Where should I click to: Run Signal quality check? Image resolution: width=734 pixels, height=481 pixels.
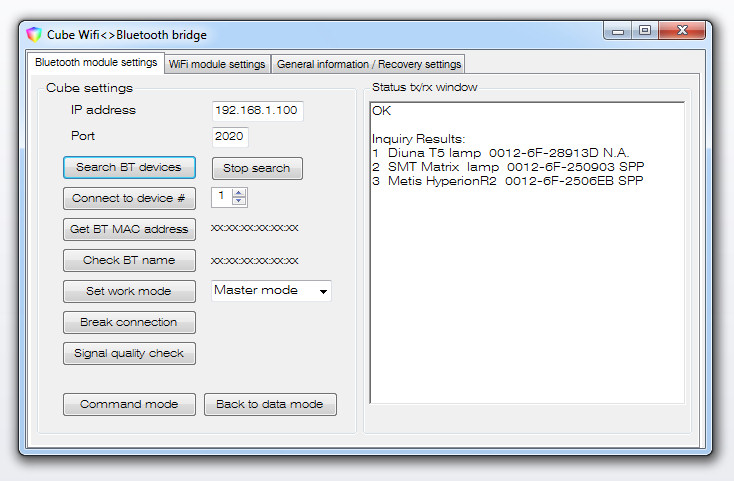(129, 353)
